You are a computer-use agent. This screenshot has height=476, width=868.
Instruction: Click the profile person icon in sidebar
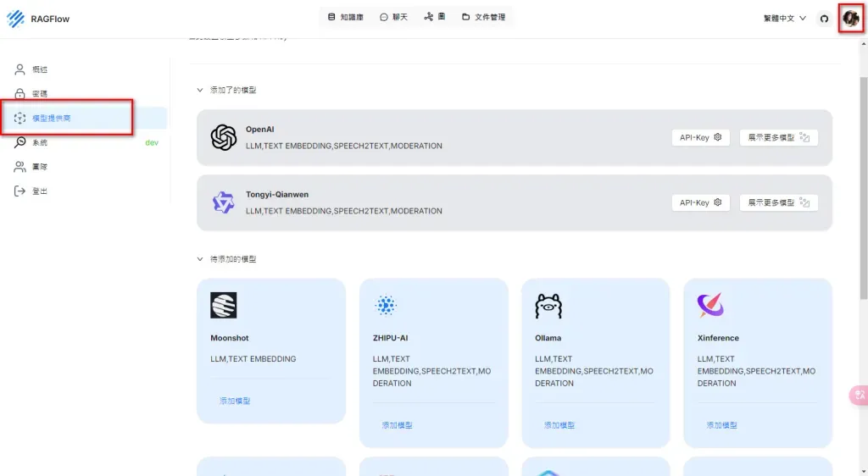pyautogui.click(x=20, y=69)
